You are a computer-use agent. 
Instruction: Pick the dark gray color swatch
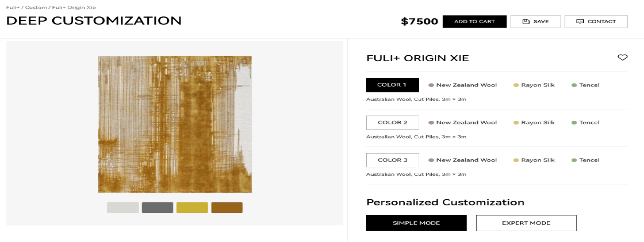(x=157, y=207)
